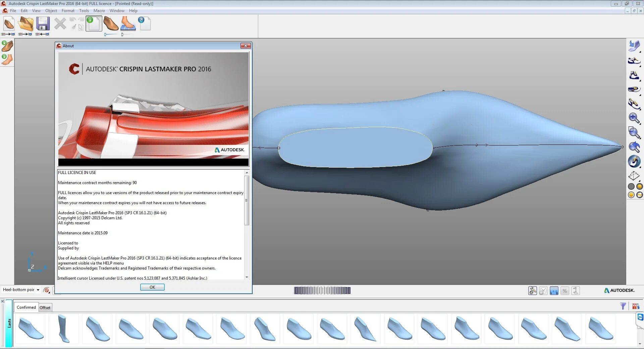Click the no-snap circle icon near dropdown
The width and height of the screenshot is (644, 349).
[x=47, y=290]
